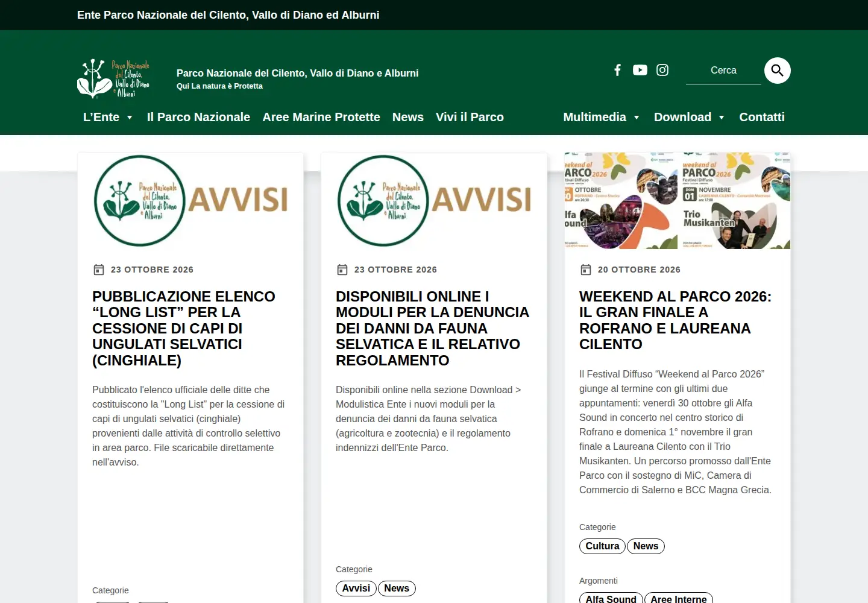The image size is (868, 603).
Task: Open the News menu item
Action: click(408, 117)
